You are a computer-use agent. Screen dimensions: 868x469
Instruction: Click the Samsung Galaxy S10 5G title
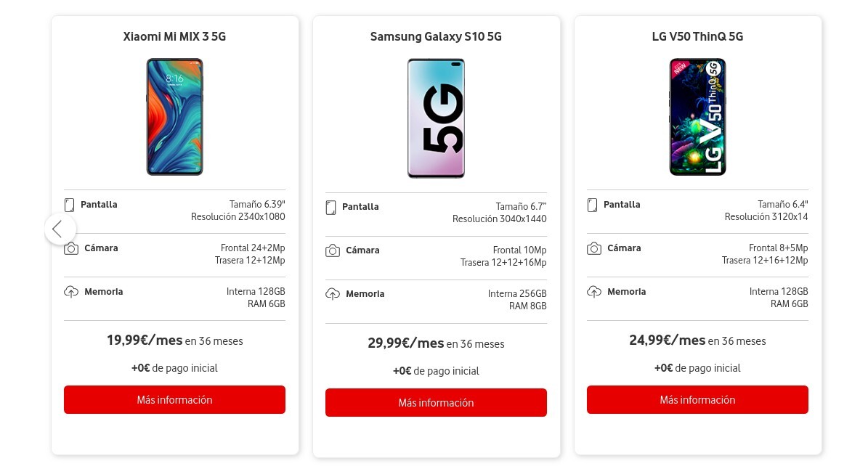pos(436,36)
